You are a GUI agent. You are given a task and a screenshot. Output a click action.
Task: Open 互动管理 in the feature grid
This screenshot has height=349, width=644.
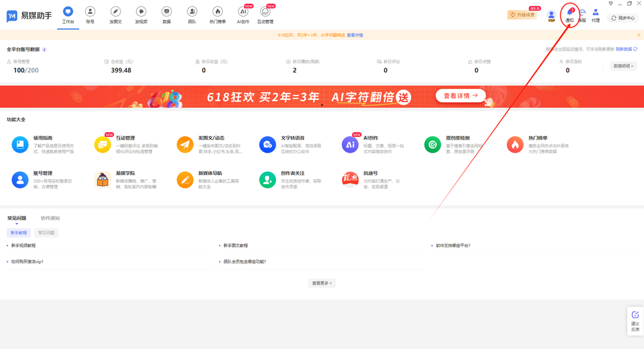click(x=126, y=144)
